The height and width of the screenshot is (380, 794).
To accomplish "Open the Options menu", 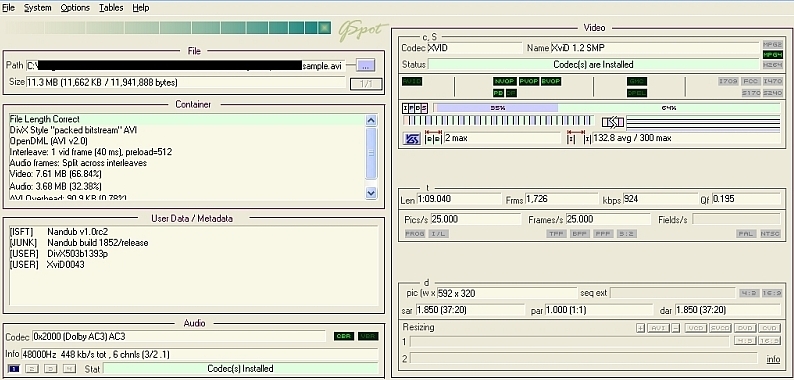I will point(75,8).
